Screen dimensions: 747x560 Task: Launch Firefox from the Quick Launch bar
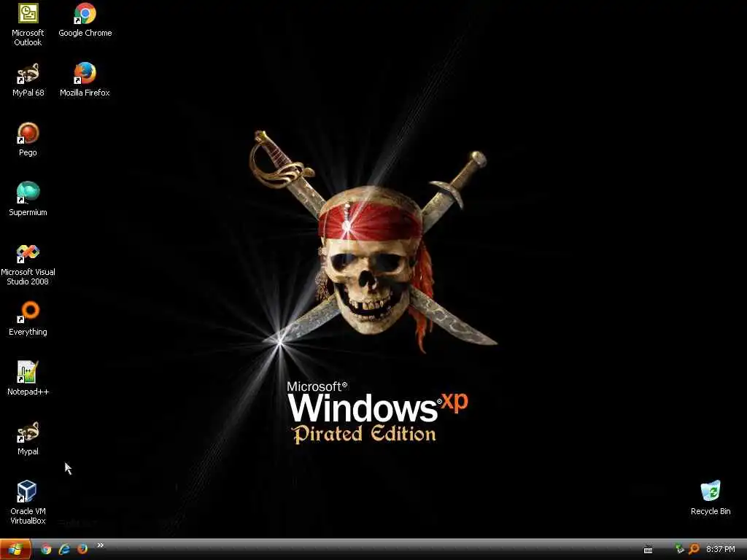82,549
